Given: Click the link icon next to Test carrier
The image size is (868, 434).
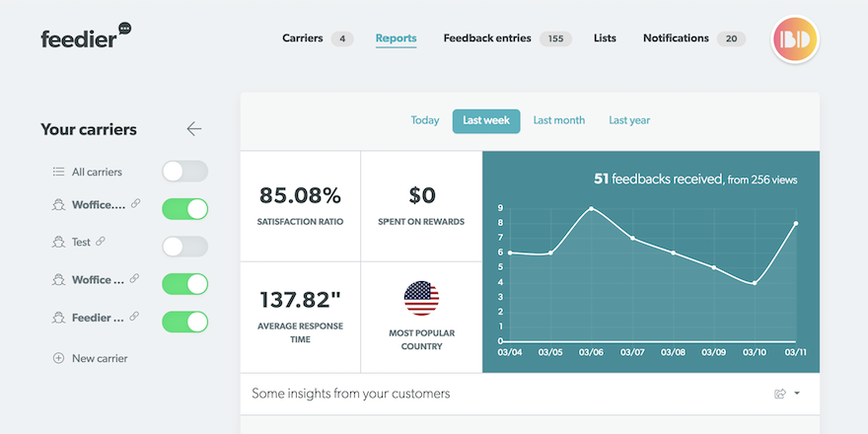Looking at the screenshot, I should point(101,242).
